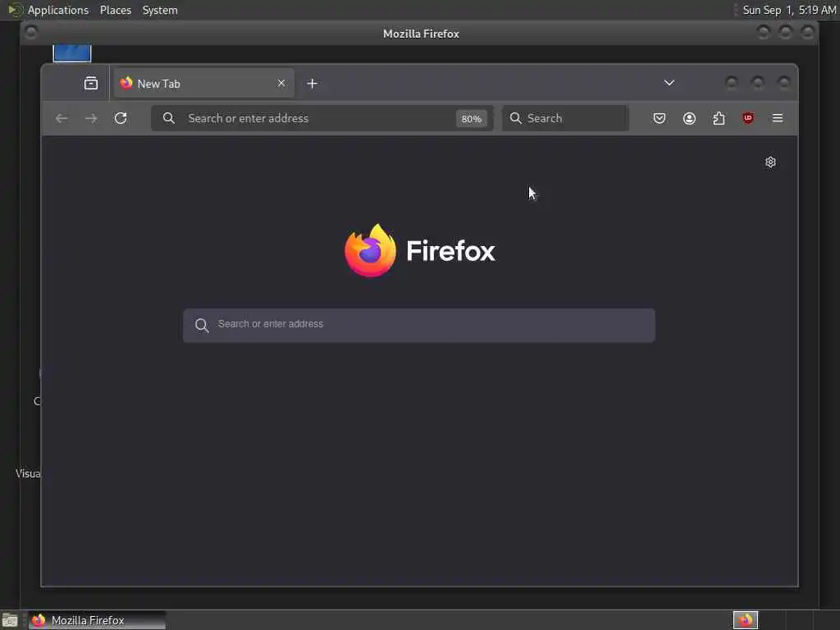Select the workspace switcher Firefox thumbnail
This screenshot has width=840, height=630.
[x=746, y=620]
